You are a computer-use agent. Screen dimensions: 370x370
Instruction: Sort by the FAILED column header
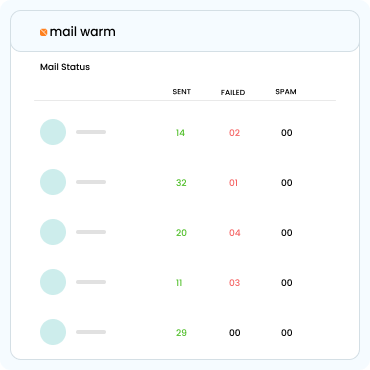(x=233, y=92)
